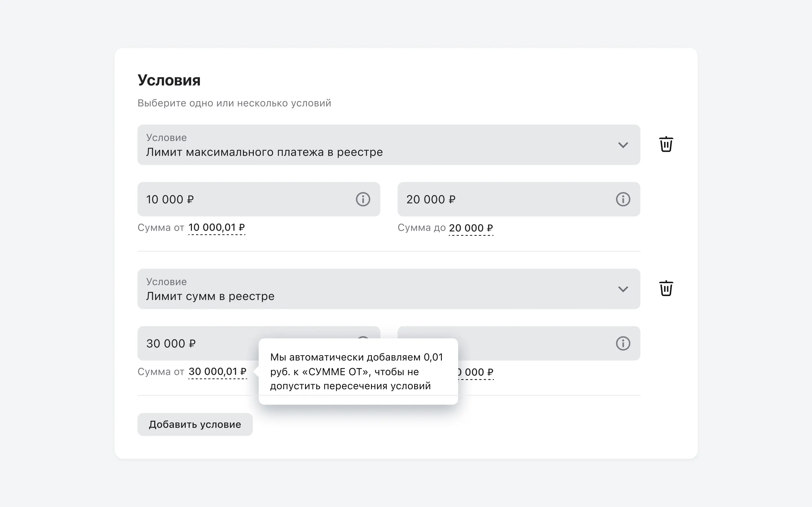812x507 pixels.
Task: Click info icon in second condition's right field
Action: 623,343
